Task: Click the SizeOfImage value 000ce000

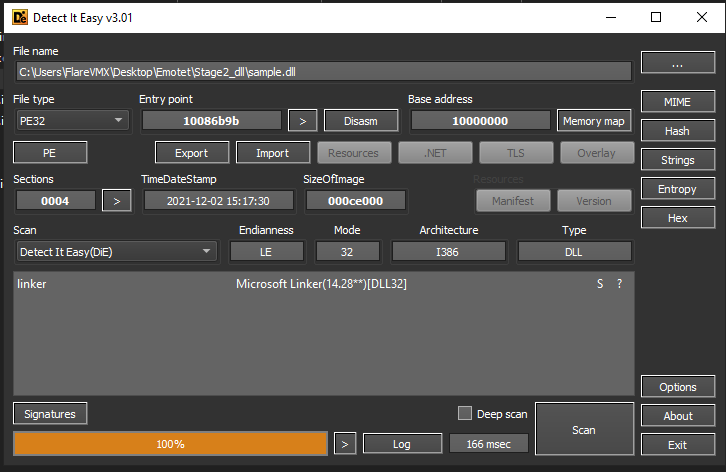Action: (x=356, y=201)
